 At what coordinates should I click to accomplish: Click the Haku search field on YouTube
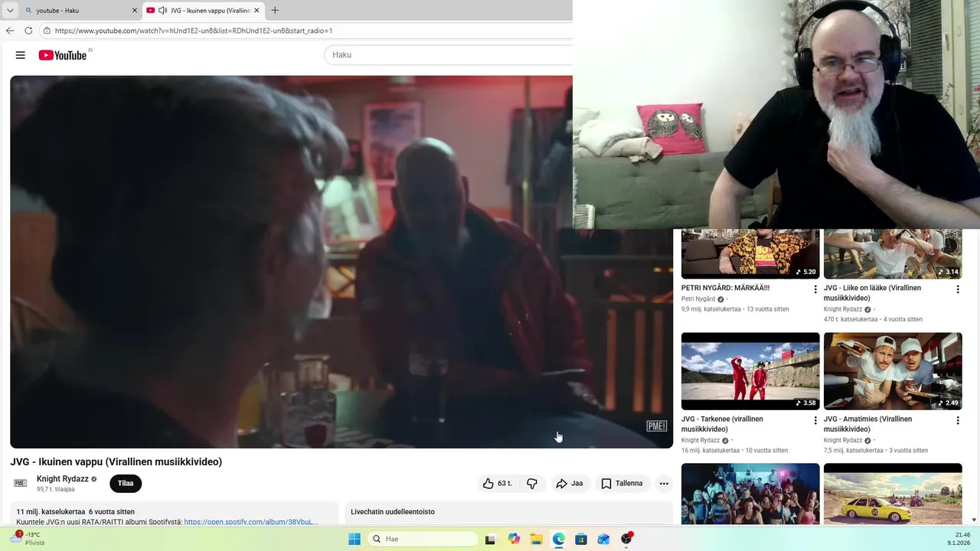tap(449, 55)
